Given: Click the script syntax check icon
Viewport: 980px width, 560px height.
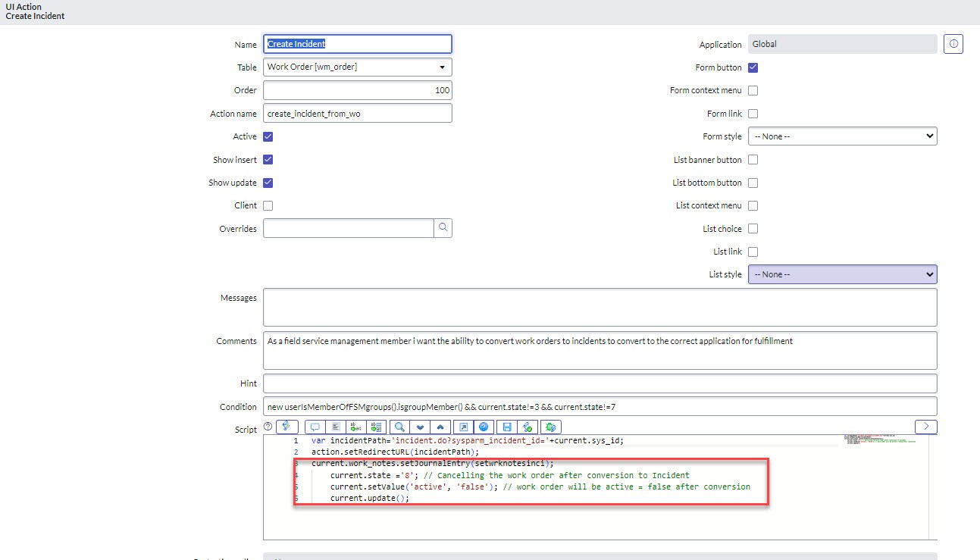Looking at the screenshot, I should (x=528, y=427).
